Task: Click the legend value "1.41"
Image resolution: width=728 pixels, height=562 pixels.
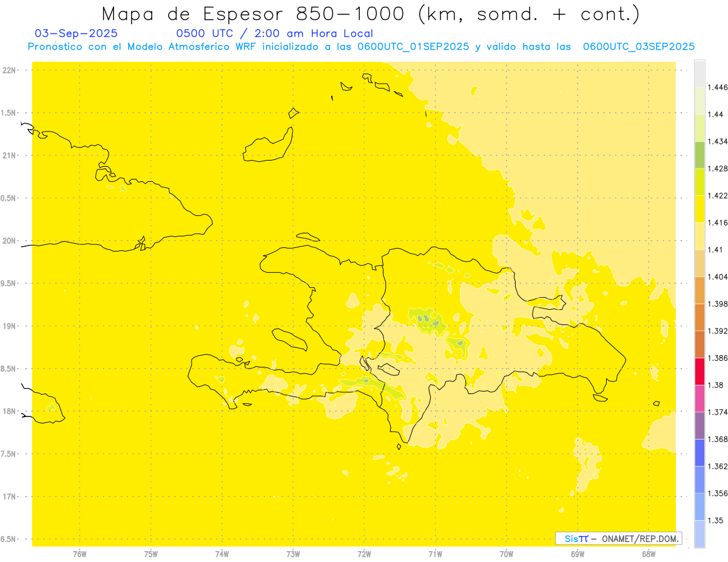Action: pyautogui.click(x=716, y=250)
